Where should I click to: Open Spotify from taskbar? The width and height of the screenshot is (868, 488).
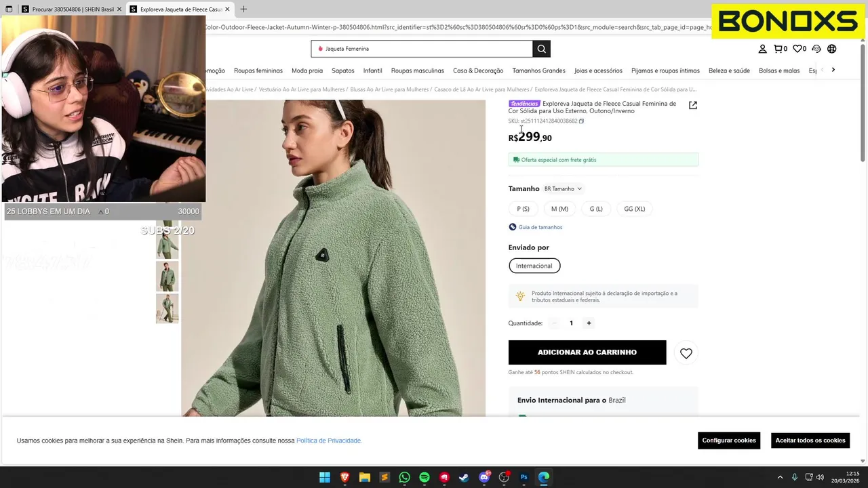coord(425,477)
